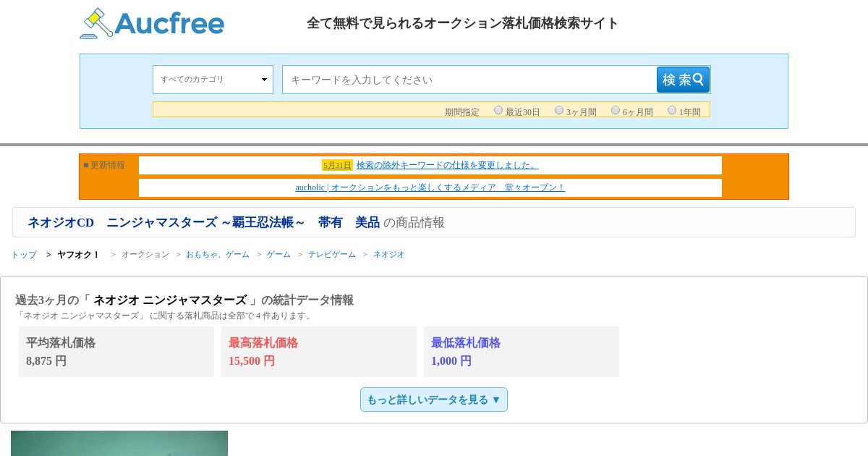868x456 pixels.
Task: Click the テレビゲーム breadcrumb link
Action: [x=332, y=255]
